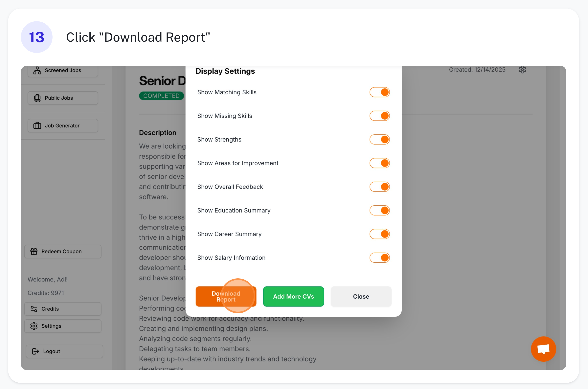Open the Public Jobs menu item

[x=63, y=98]
